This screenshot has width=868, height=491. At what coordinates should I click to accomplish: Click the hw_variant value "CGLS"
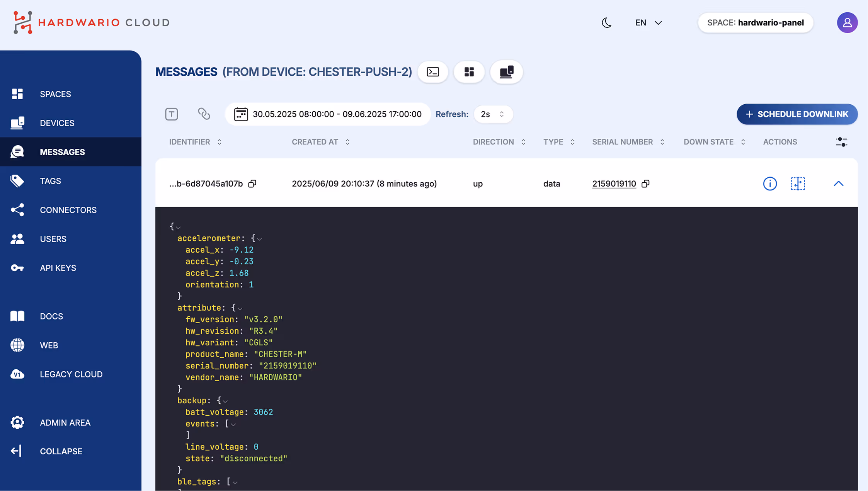tap(259, 343)
